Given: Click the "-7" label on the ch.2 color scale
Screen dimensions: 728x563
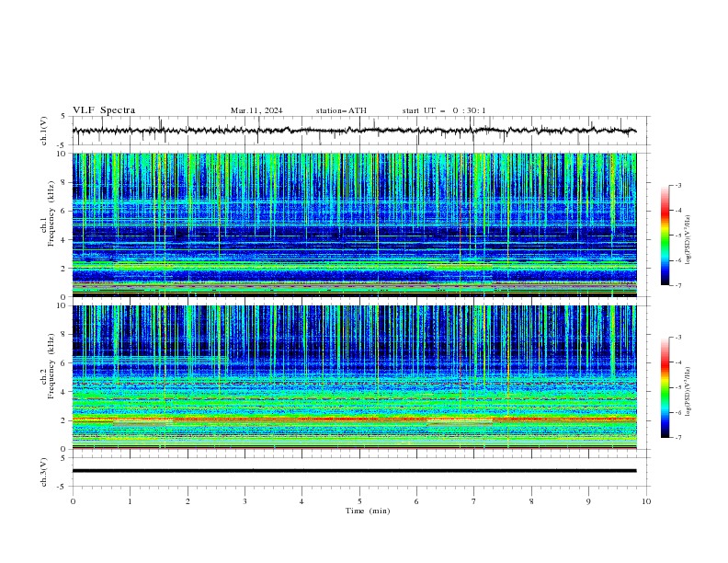Looking at the screenshot, I should coord(678,438).
